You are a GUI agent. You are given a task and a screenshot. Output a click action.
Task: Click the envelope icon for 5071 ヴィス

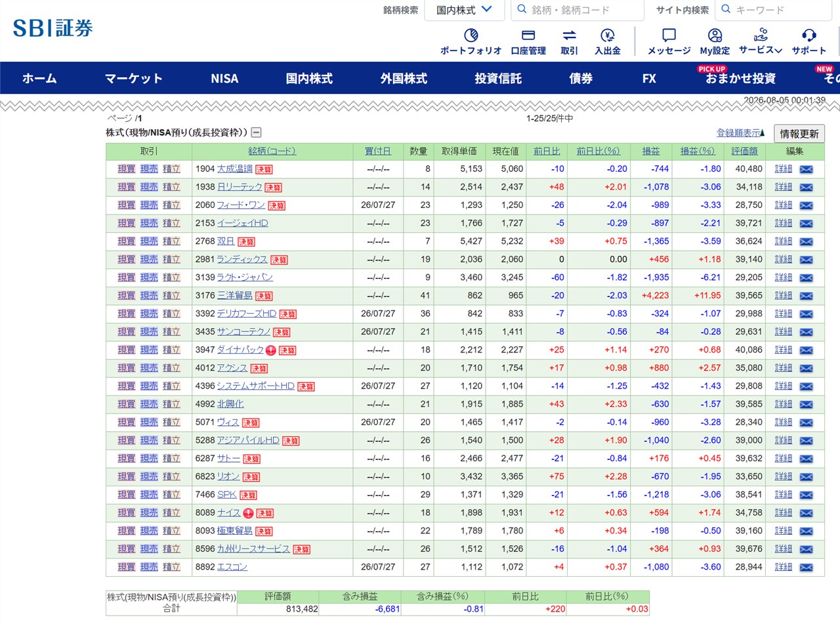coord(807,423)
